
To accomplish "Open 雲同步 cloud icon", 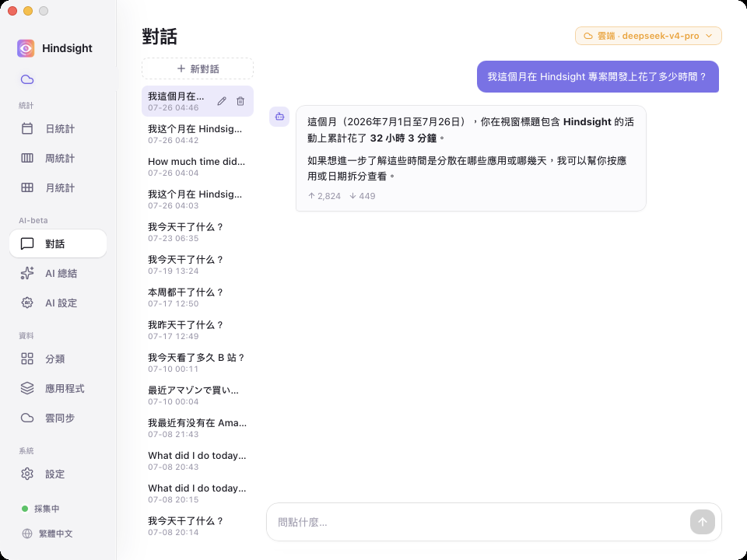I will (27, 418).
